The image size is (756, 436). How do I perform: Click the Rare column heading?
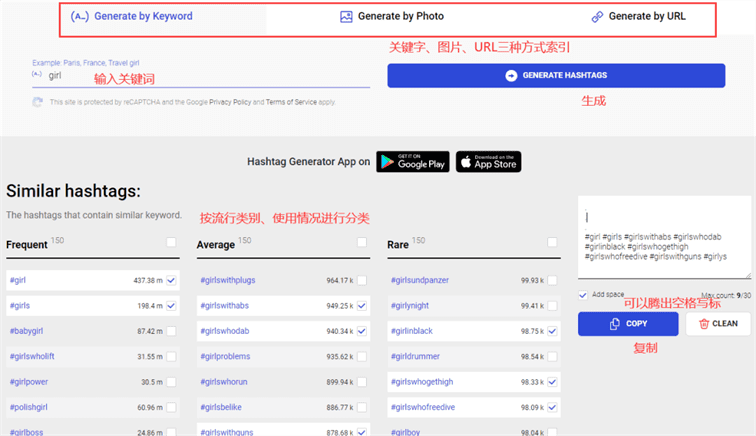click(398, 245)
